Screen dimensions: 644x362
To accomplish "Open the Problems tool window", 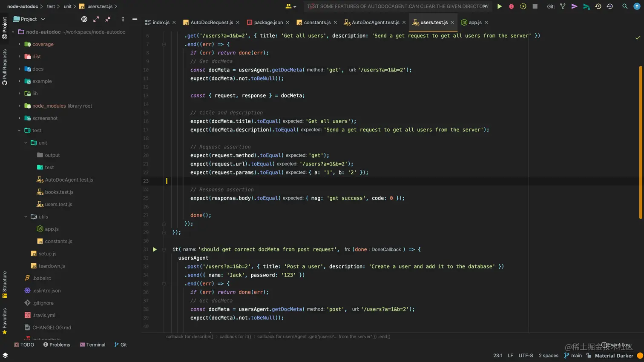I will coord(56,345).
